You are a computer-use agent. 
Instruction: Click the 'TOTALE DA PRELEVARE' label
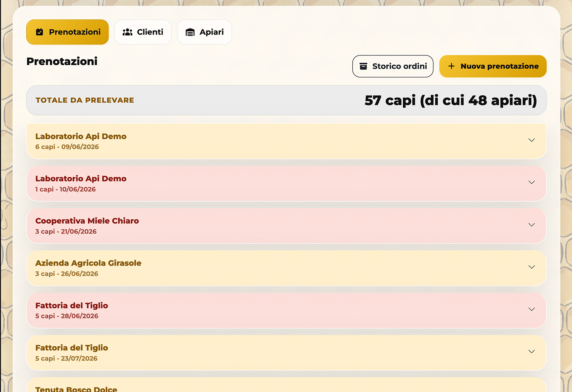85,100
